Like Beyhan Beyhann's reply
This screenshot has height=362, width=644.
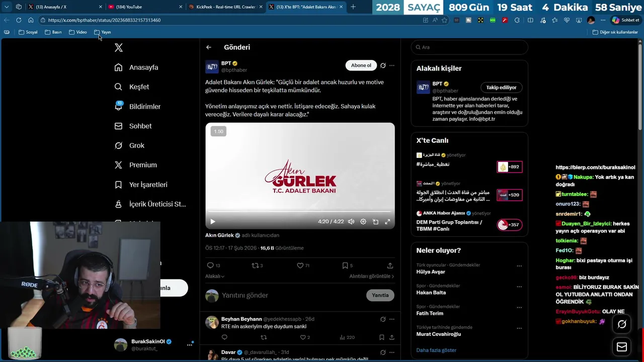point(305,337)
